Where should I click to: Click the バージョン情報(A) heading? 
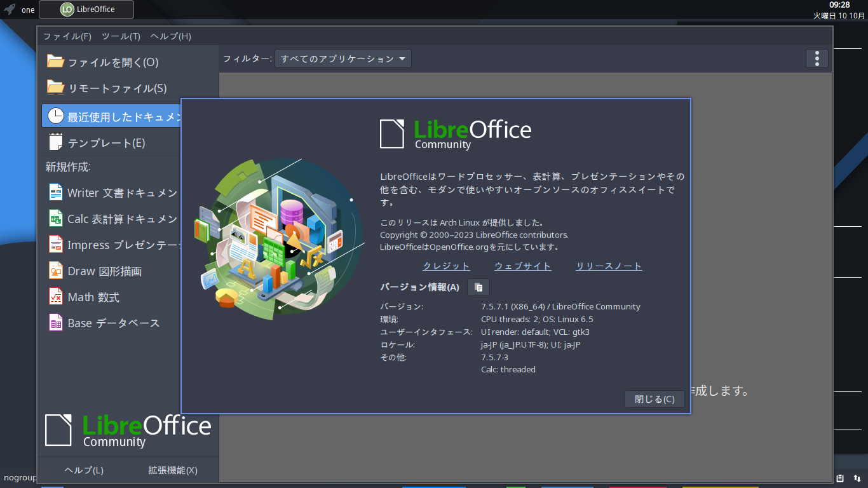pos(419,287)
